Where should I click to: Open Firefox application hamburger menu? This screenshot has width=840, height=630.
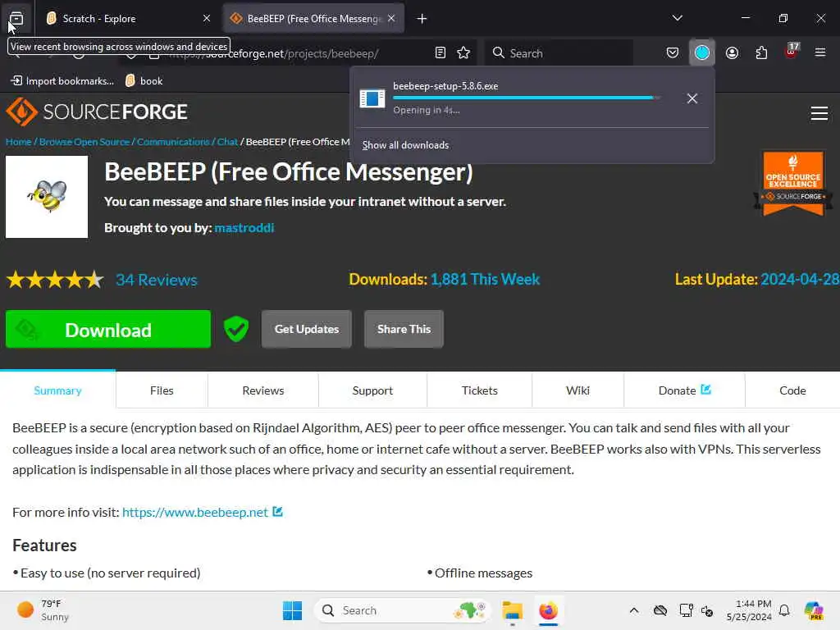tap(820, 52)
